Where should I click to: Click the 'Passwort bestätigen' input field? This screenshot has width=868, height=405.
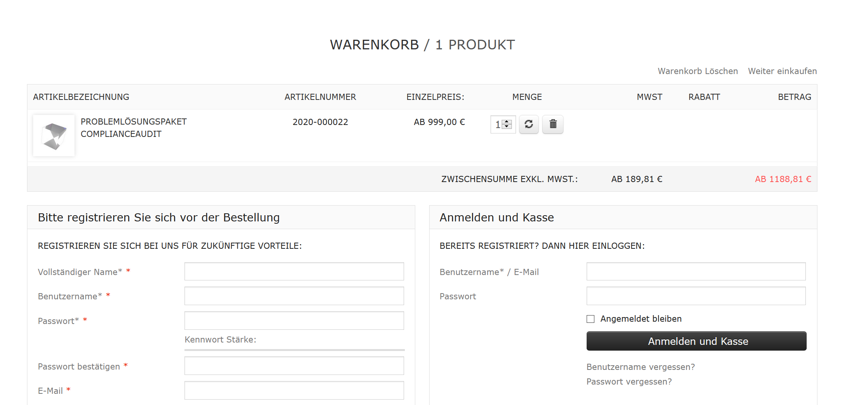pos(294,366)
